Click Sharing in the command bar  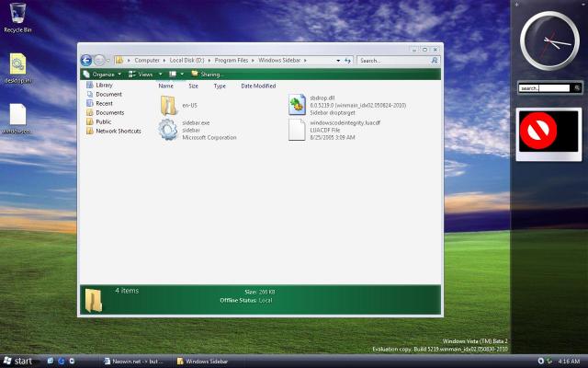pos(210,74)
